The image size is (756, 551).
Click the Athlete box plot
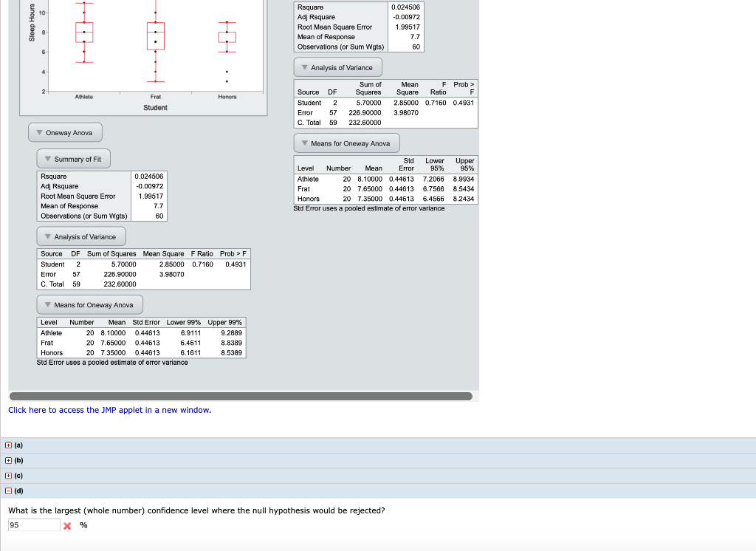(x=84, y=32)
